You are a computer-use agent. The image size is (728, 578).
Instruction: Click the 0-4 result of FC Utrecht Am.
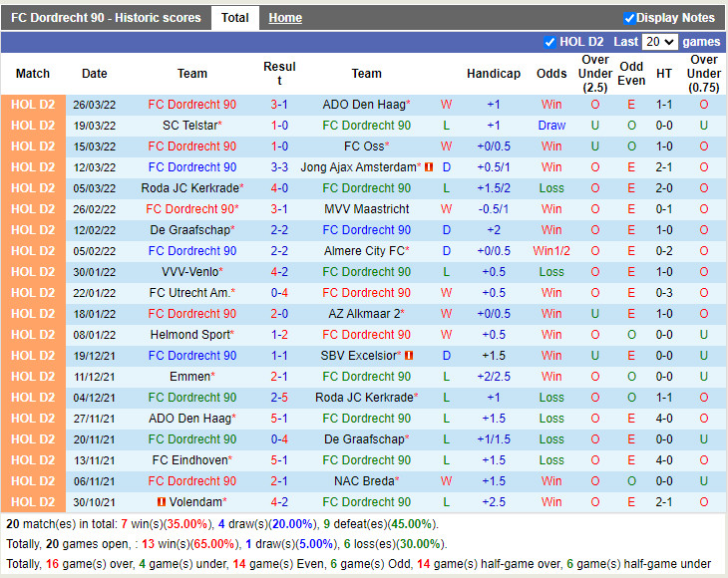(x=279, y=293)
